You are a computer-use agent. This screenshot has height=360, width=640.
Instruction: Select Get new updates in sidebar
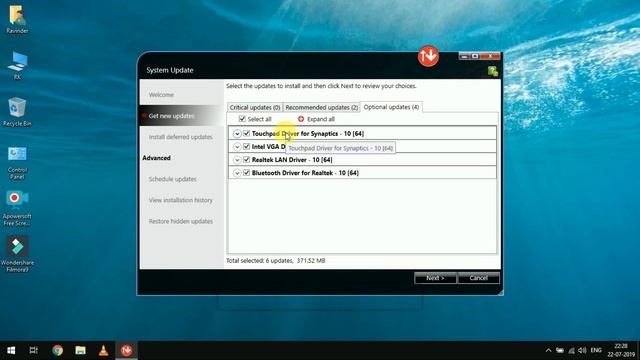pos(171,116)
